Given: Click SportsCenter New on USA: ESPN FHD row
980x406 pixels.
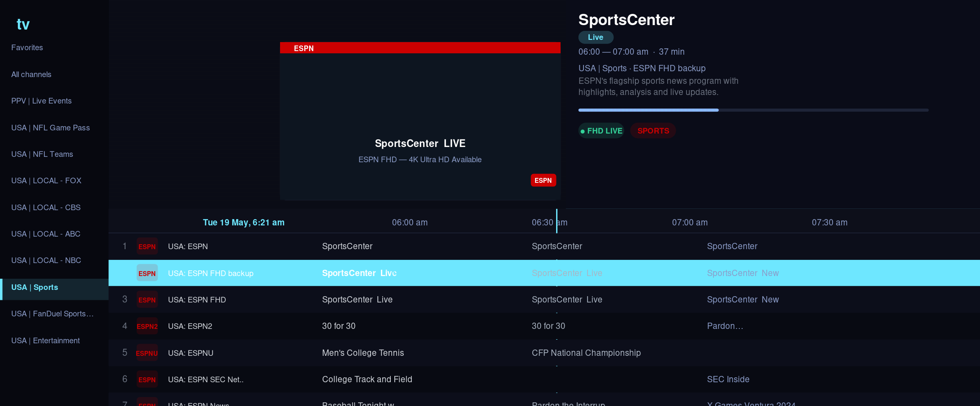Looking at the screenshot, I should (743, 299).
